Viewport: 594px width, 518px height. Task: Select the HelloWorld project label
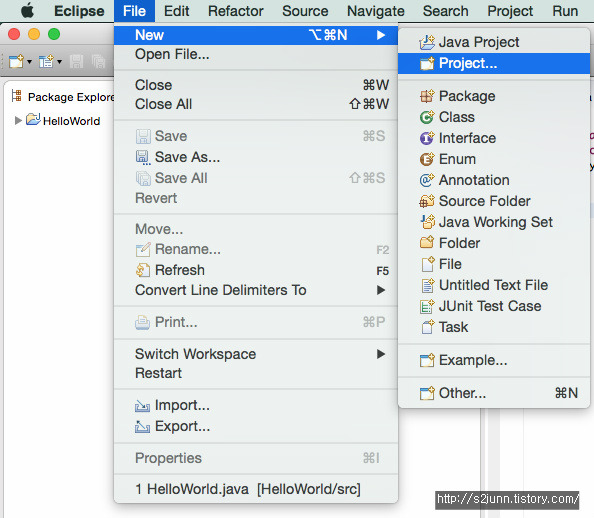pyautogui.click(x=72, y=121)
